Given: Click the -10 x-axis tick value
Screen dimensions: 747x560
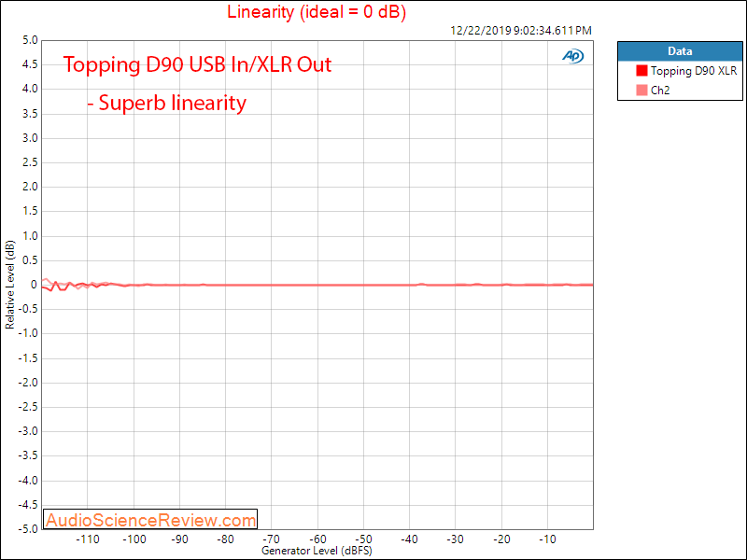Looking at the screenshot, I should click(x=547, y=539).
